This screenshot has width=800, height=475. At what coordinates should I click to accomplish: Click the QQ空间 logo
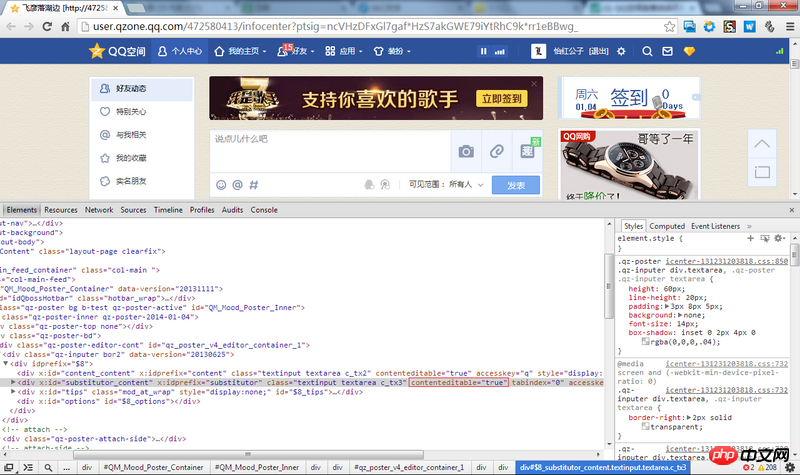tap(117, 51)
